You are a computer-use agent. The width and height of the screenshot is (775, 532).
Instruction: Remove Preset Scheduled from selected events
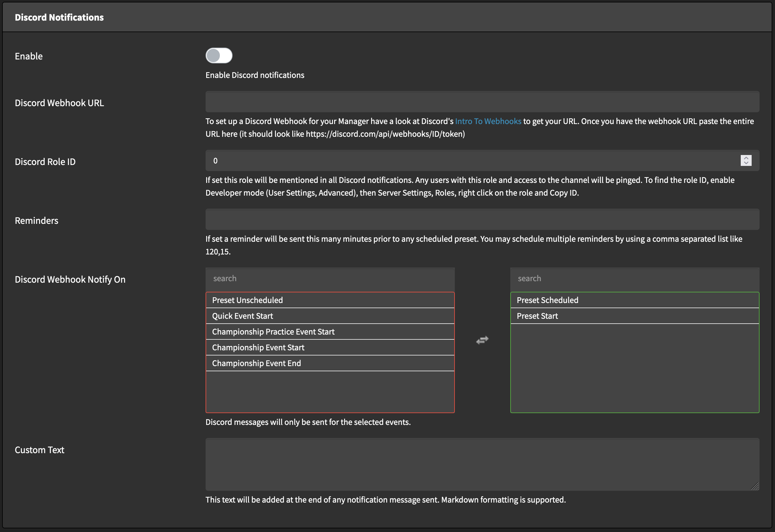coord(635,300)
